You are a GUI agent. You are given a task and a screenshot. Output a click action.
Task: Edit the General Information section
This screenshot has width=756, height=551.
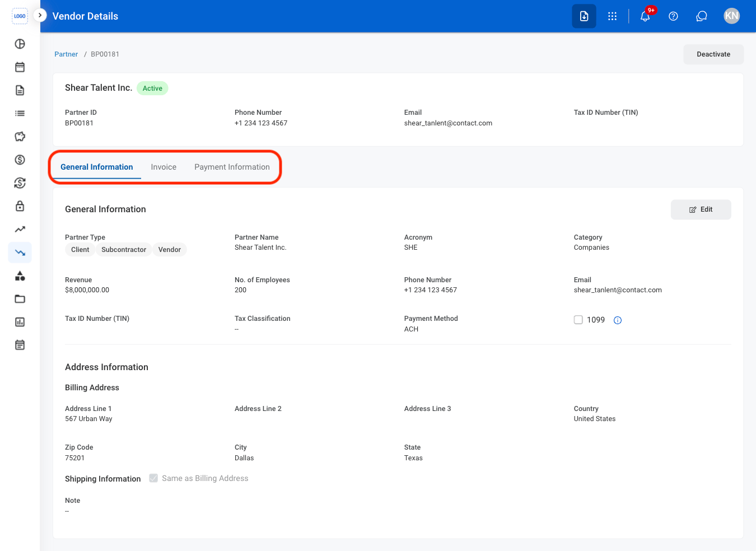pos(701,209)
